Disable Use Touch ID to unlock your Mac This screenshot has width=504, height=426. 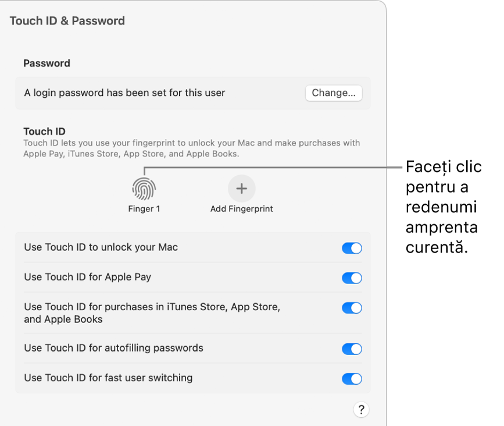pos(351,247)
